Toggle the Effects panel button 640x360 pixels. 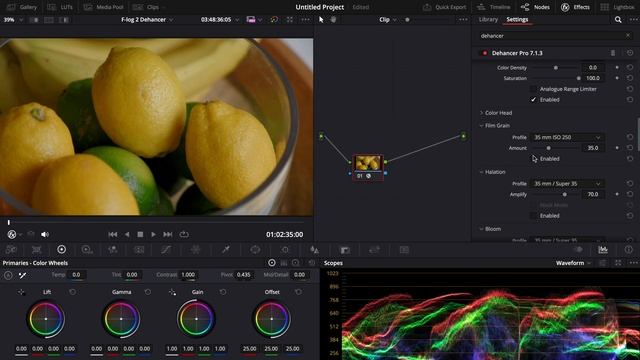point(575,7)
